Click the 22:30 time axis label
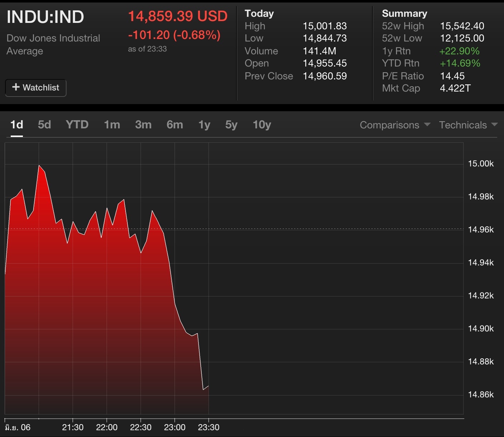504x437 pixels. (x=141, y=427)
